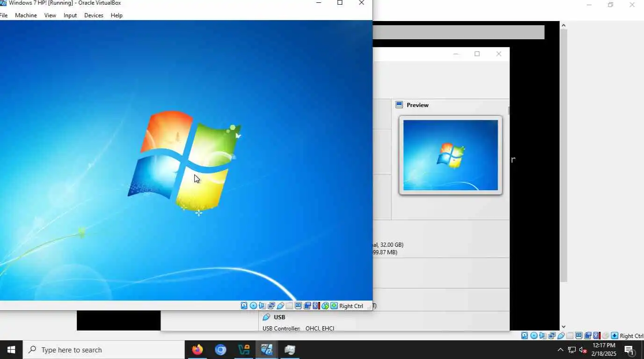Click 'USB Controller:' label in details pane

[281, 328]
